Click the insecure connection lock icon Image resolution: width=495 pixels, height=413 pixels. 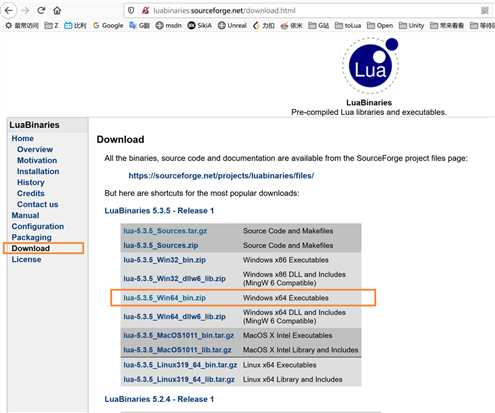(145, 11)
